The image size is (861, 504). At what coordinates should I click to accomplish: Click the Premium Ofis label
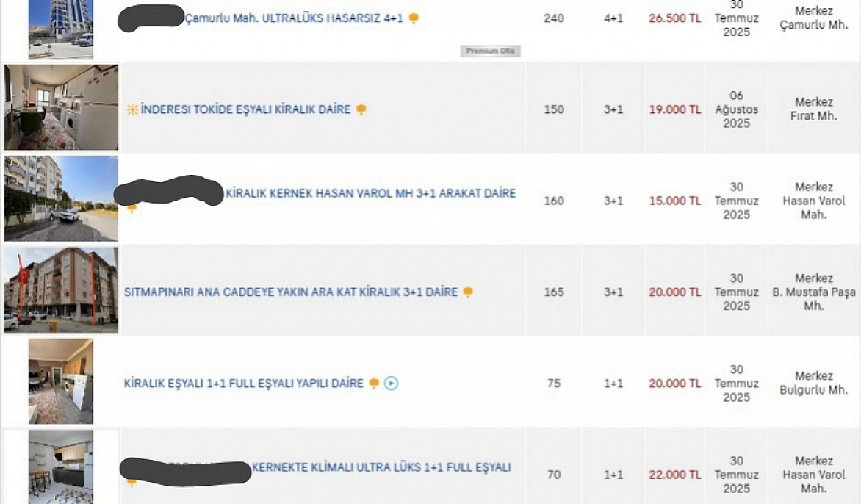[x=490, y=51]
